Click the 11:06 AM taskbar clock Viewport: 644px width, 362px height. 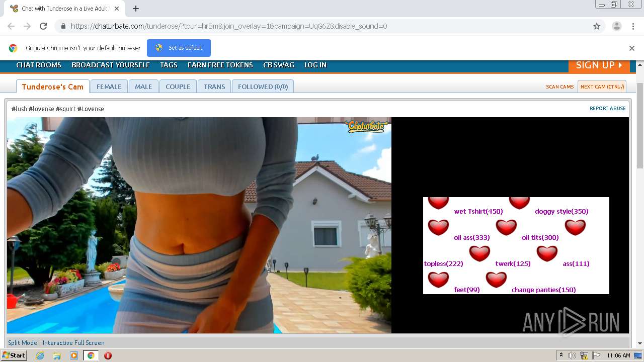pyautogui.click(x=618, y=355)
